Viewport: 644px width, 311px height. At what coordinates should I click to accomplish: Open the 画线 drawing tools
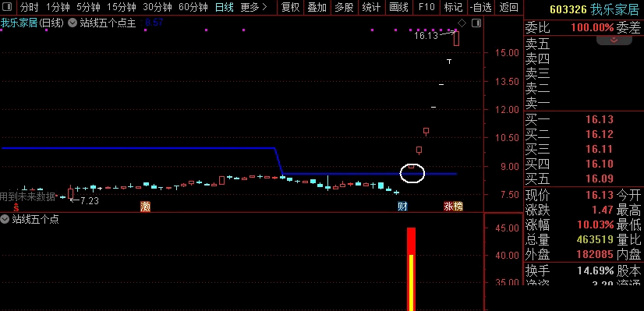coord(398,7)
